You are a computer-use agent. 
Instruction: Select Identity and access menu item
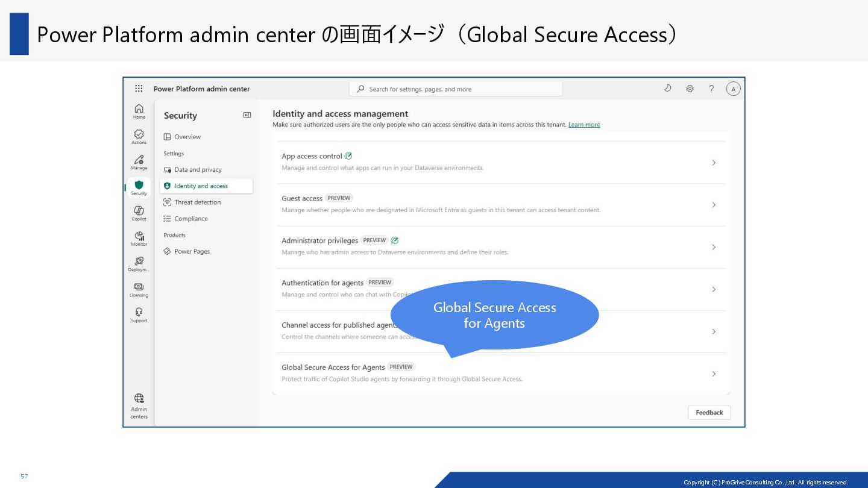(x=206, y=186)
